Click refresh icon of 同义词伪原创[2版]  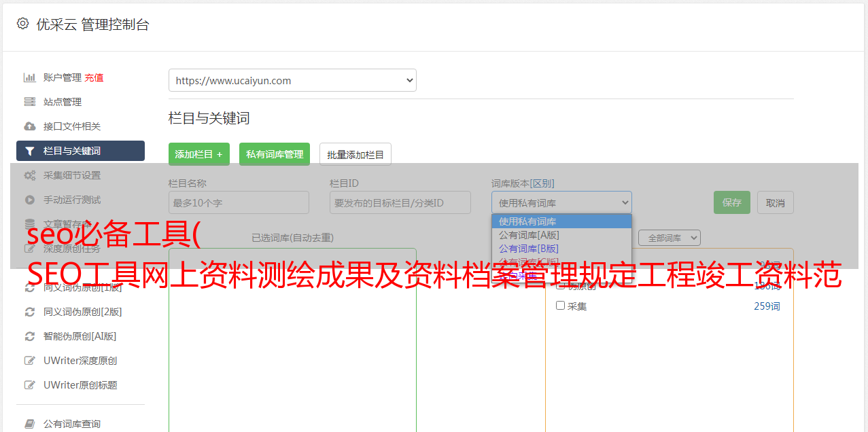[30, 312]
